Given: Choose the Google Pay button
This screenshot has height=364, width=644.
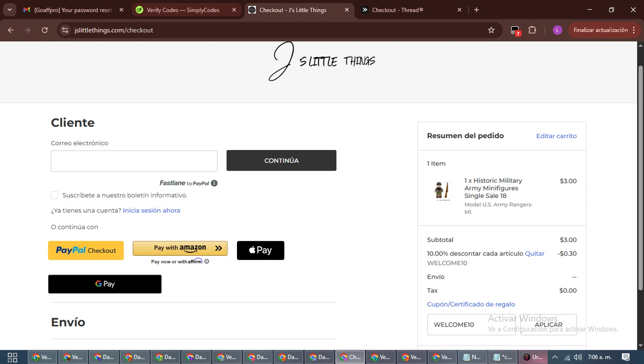Looking at the screenshot, I should [105, 284].
